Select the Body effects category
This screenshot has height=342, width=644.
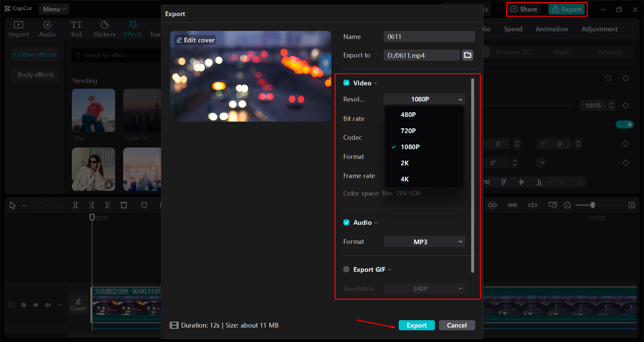pos(35,75)
